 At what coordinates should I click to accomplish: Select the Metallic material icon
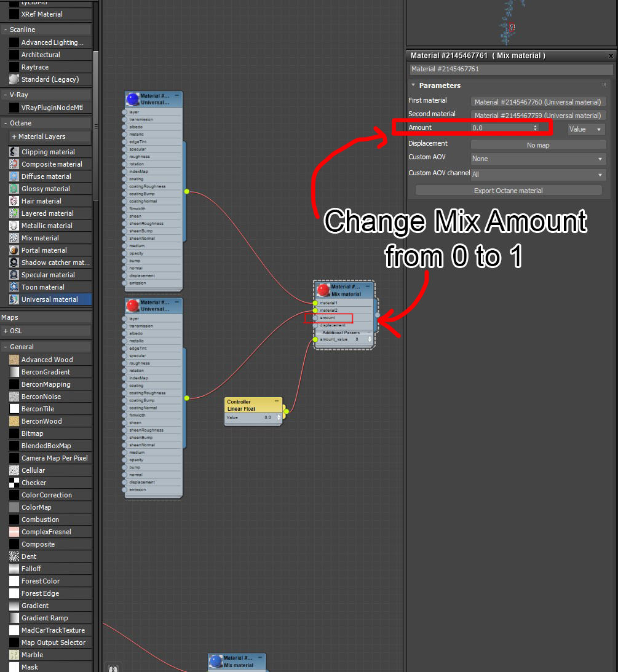click(14, 226)
